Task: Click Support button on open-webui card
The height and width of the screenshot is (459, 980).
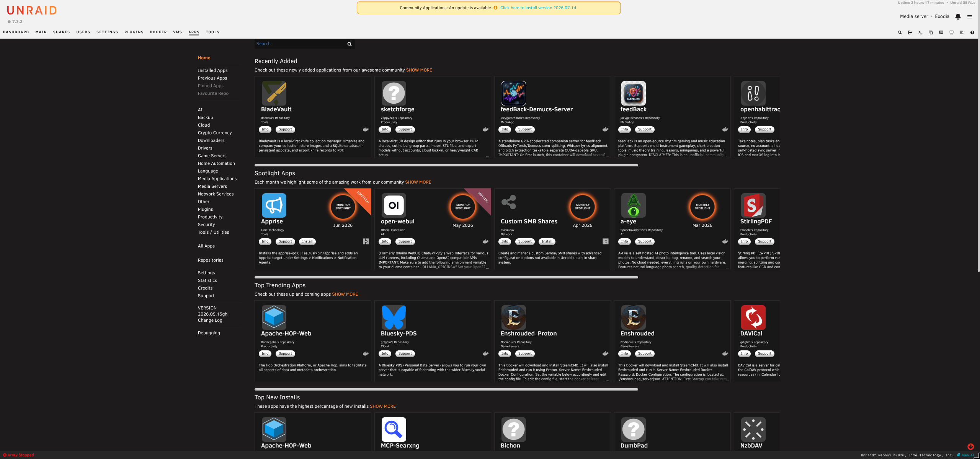Action: [x=405, y=242]
